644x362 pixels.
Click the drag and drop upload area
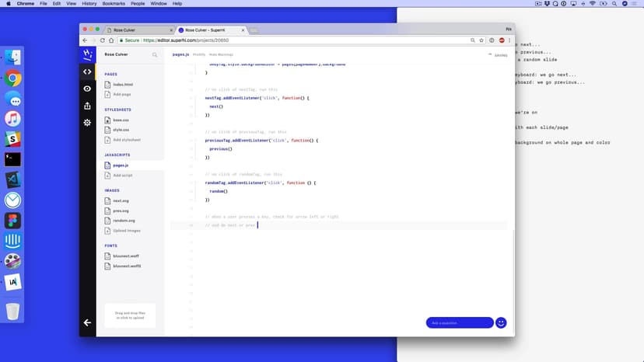[x=130, y=315]
